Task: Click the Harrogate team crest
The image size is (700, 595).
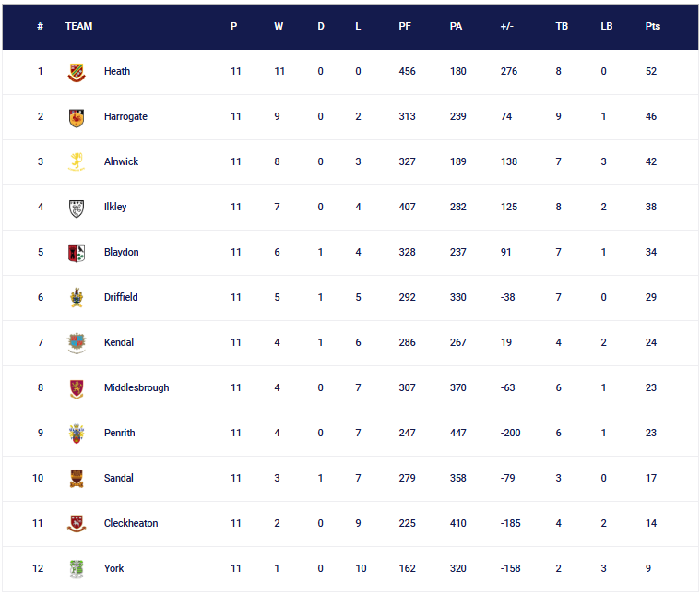Action: pos(77,117)
